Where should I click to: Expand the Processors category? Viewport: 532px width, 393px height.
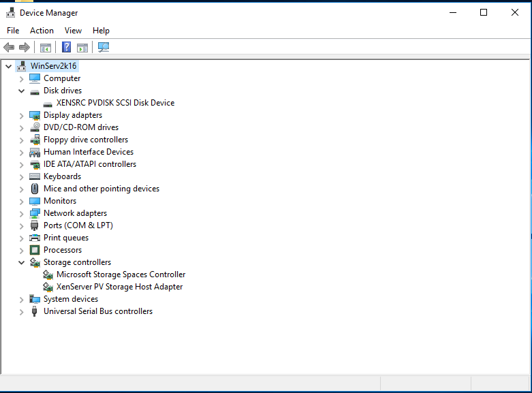click(21, 251)
